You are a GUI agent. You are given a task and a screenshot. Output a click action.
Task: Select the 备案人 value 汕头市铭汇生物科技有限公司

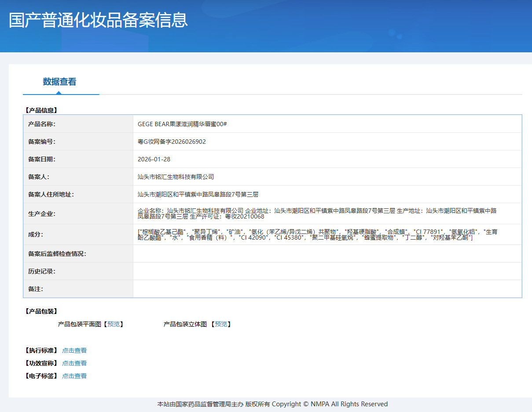(x=176, y=177)
